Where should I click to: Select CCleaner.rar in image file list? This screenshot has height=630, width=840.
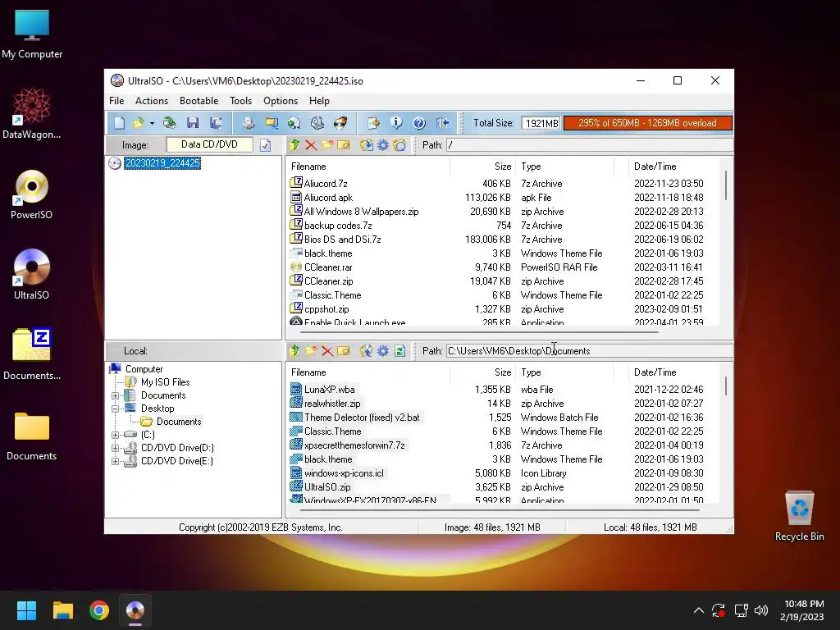coord(328,267)
